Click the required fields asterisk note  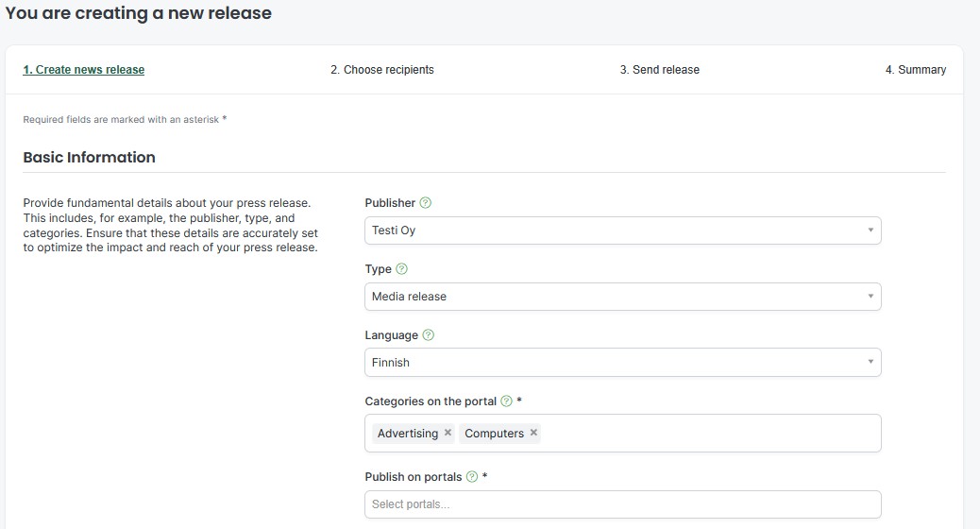[x=125, y=119]
